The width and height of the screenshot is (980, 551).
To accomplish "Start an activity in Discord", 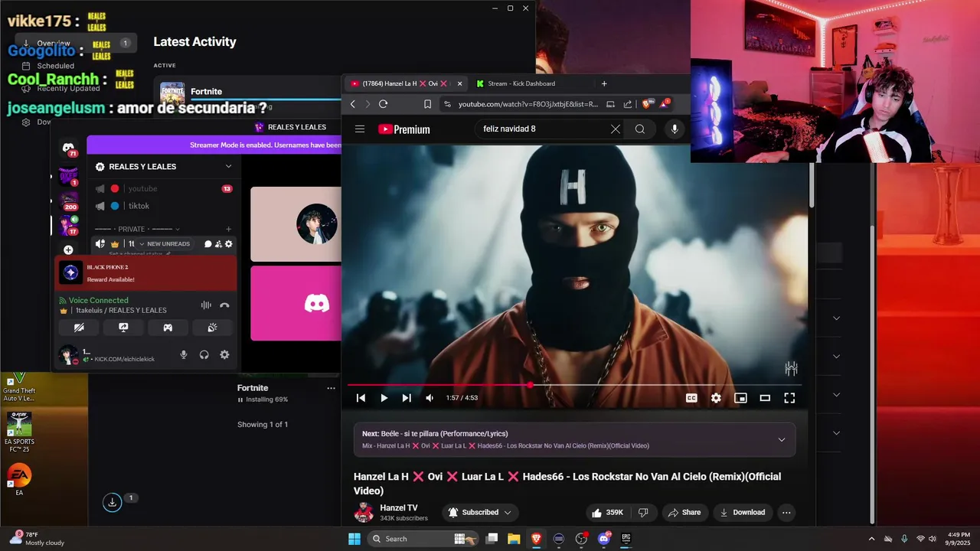I will pos(168,328).
